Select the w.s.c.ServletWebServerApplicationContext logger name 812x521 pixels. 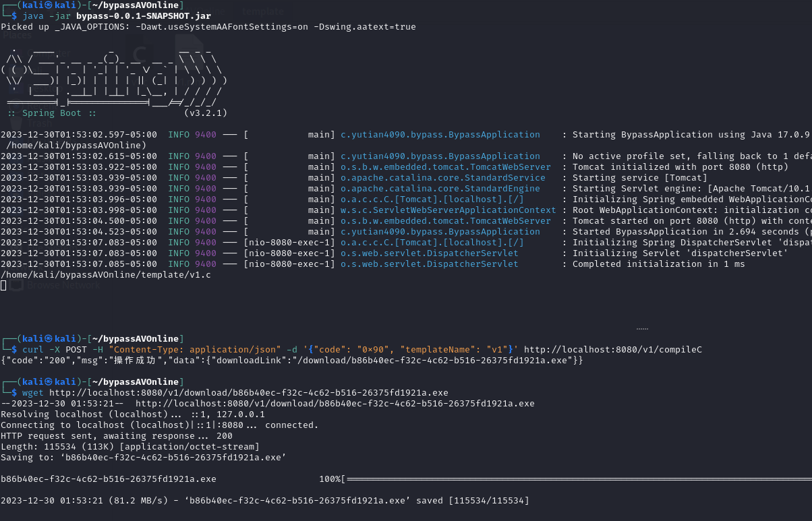(448, 210)
